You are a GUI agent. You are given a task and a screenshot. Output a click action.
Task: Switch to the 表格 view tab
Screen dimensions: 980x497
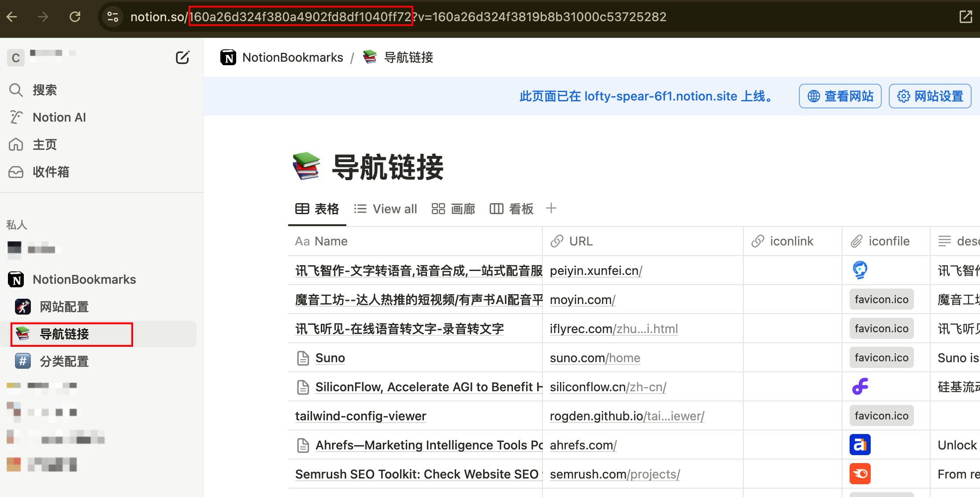(317, 209)
